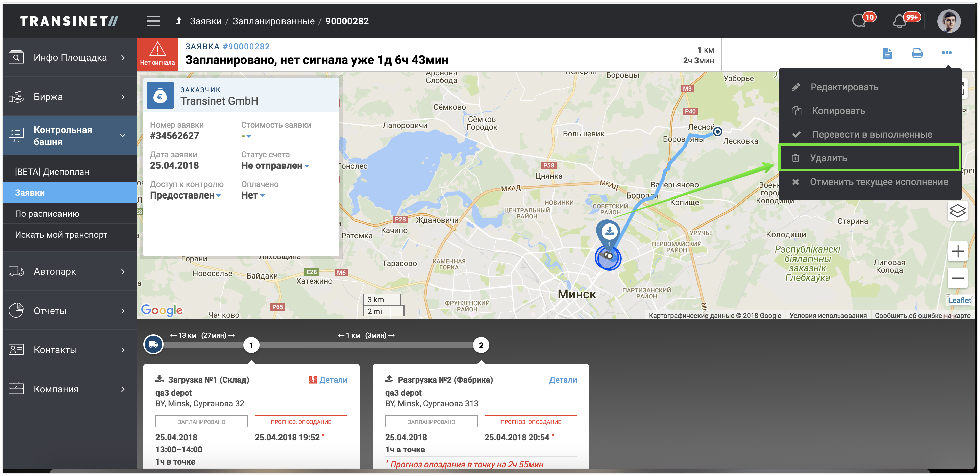The image size is (980, 476).
Task: Click the three-dots more actions icon
Action: 947,53
